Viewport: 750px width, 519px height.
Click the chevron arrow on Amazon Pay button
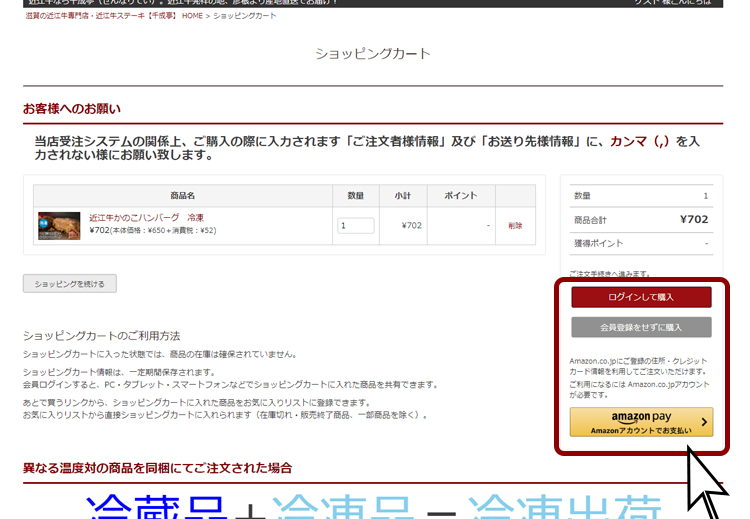[x=703, y=422]
